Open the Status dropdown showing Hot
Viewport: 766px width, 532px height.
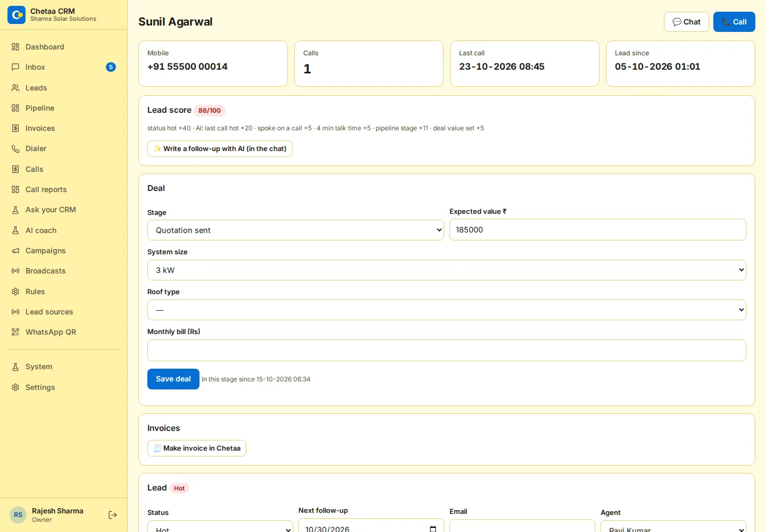(x=220, y=527)
